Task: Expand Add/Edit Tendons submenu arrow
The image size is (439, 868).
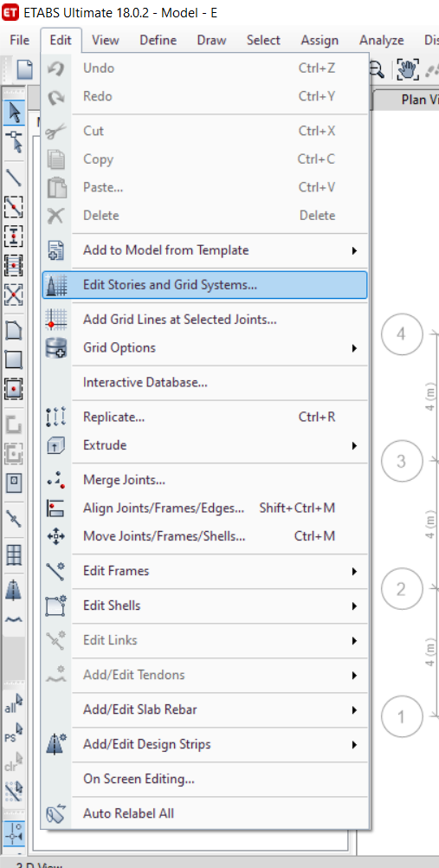Action: pyautogui.click(x=354, y=676)
